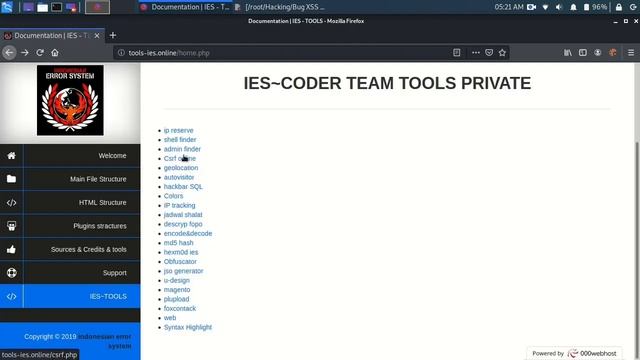Open the Firefox library icon
The width and height of the screenshot is (640, 360).
tap(568, 53)
